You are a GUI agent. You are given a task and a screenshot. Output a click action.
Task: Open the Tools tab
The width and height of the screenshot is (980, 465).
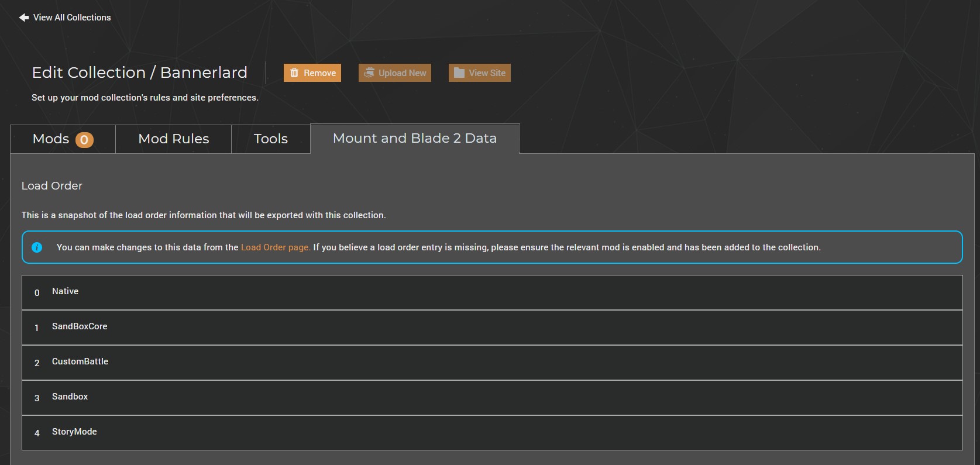[271, 139]
